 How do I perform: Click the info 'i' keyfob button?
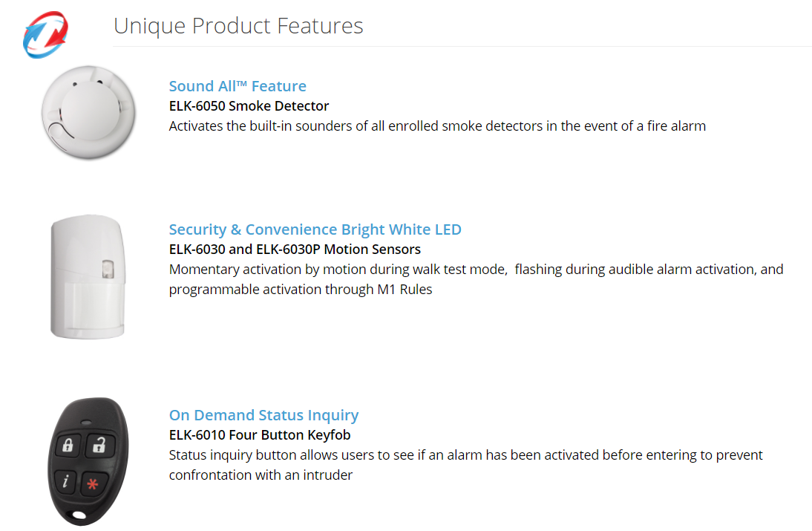click(65, 481)
